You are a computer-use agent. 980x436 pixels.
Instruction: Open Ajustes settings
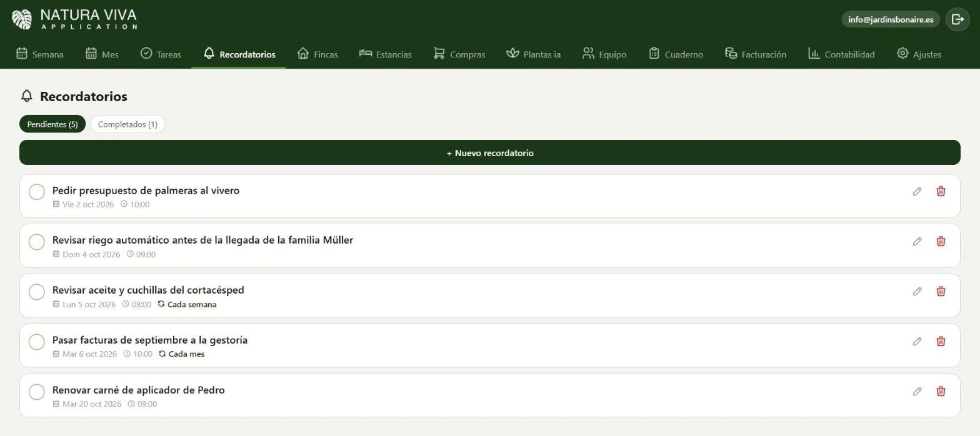coord(919,54)
